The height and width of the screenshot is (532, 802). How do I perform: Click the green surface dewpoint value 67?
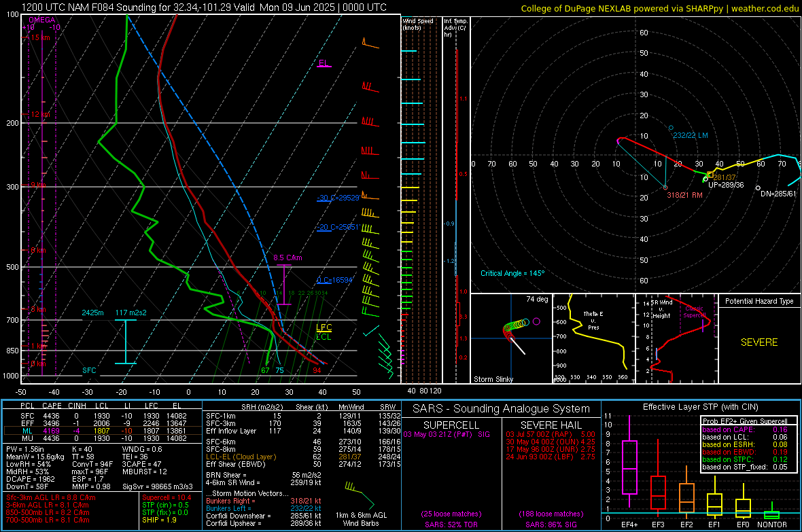click(265, 370)
